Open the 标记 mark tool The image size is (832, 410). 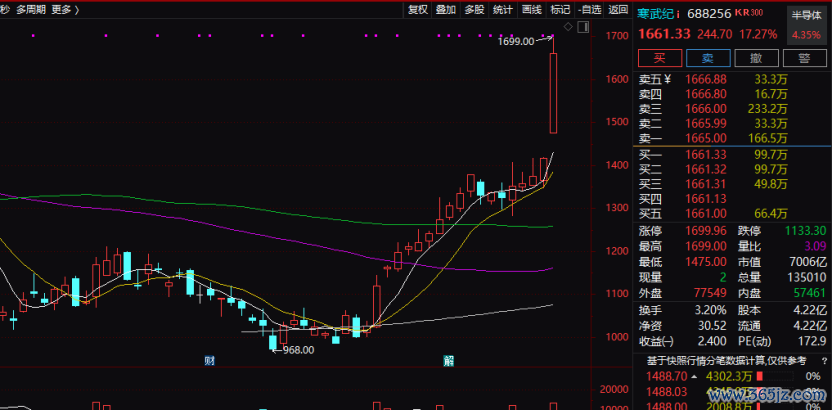point(560,10)
